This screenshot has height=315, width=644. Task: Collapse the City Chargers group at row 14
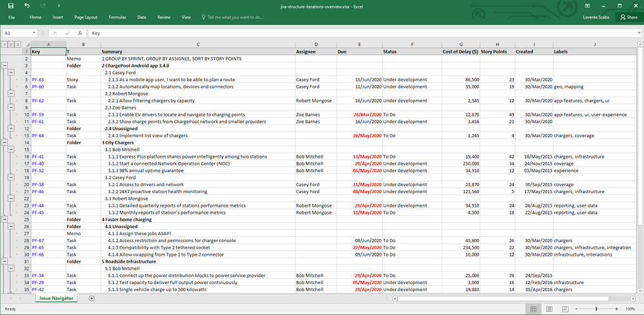click(5, 142)
